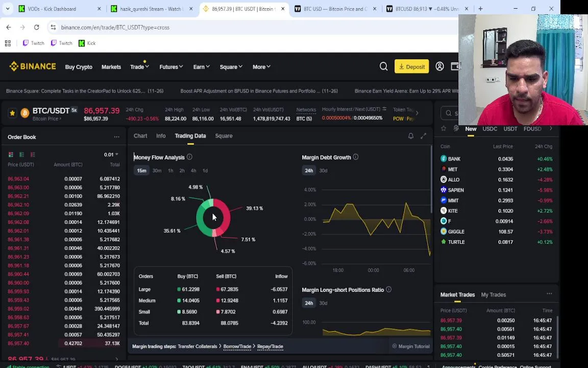Click the Bitcoin coin icon
This screenshot has height=368, width=588.
(x=25, y=113)
